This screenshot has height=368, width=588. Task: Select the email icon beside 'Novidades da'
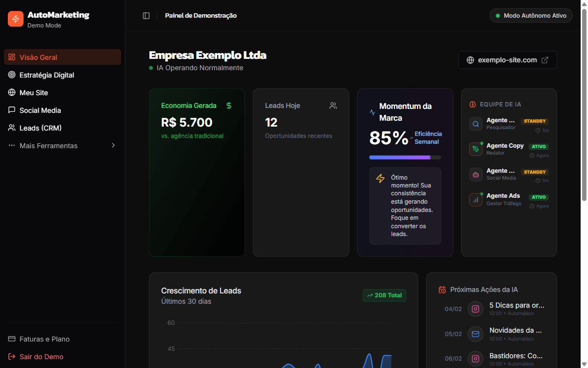[475, 334]
